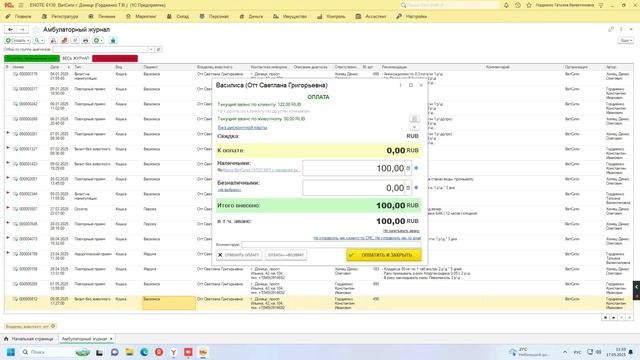Click the print icon in journal toolbar
The image size is (640, 360).
click(85, 40)
